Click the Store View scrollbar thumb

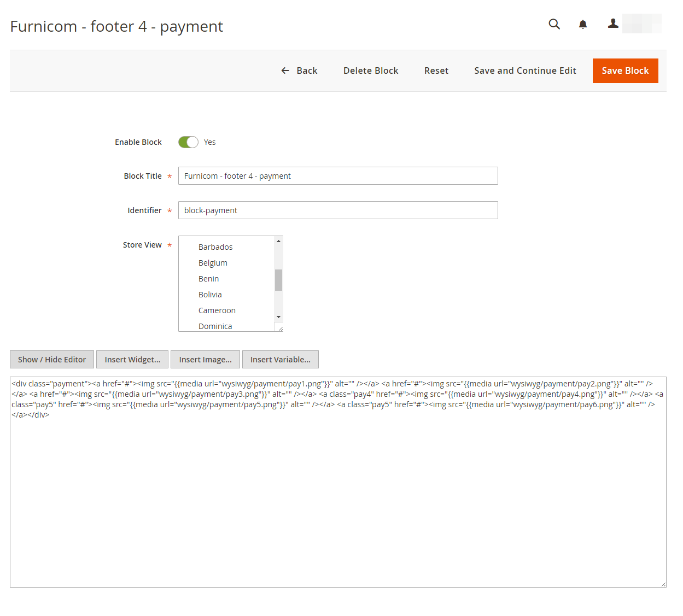(x=279, y=280)
